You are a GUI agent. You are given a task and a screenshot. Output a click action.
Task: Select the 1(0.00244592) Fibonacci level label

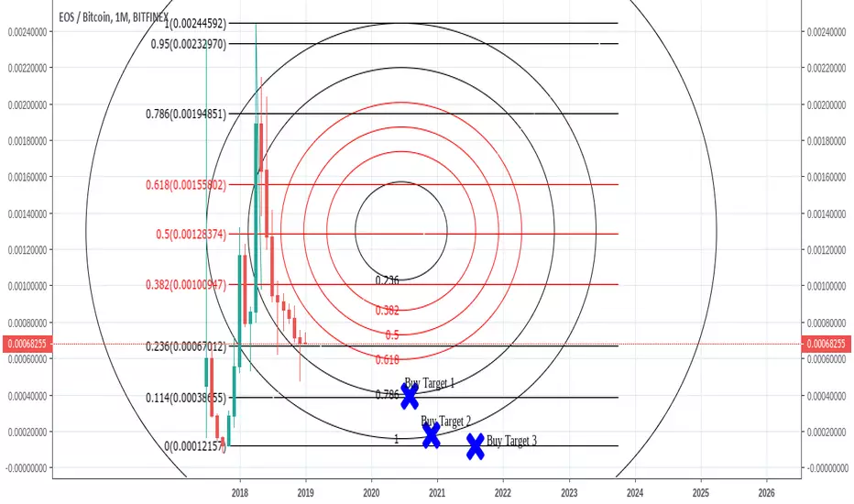point(195,24)
